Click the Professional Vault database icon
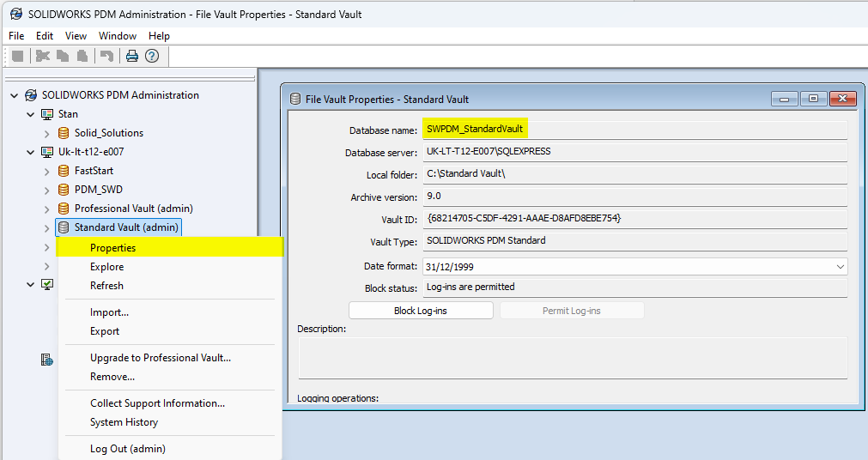This screenshot has width=868, height=460. pyautogui.click(x=64, y=209)
